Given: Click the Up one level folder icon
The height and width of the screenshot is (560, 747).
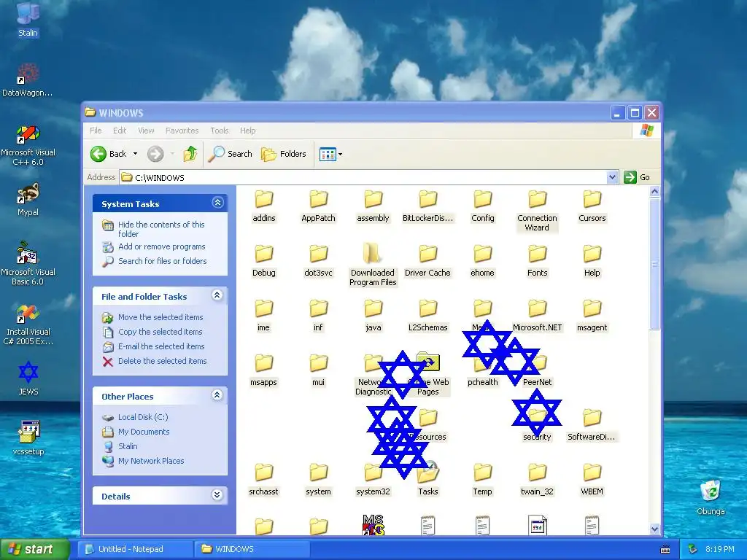Looking at the screenshot, I should 190,154.
